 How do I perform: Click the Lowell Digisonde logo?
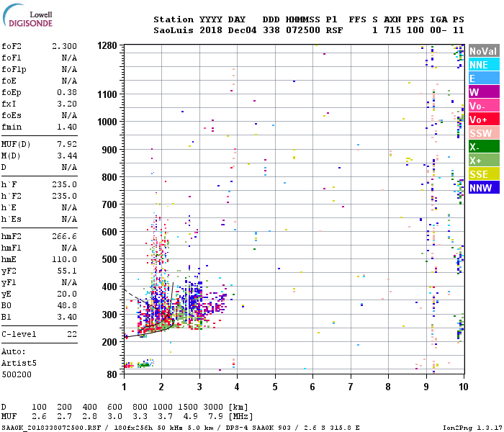pyautogui.click(x=28, y=16)
